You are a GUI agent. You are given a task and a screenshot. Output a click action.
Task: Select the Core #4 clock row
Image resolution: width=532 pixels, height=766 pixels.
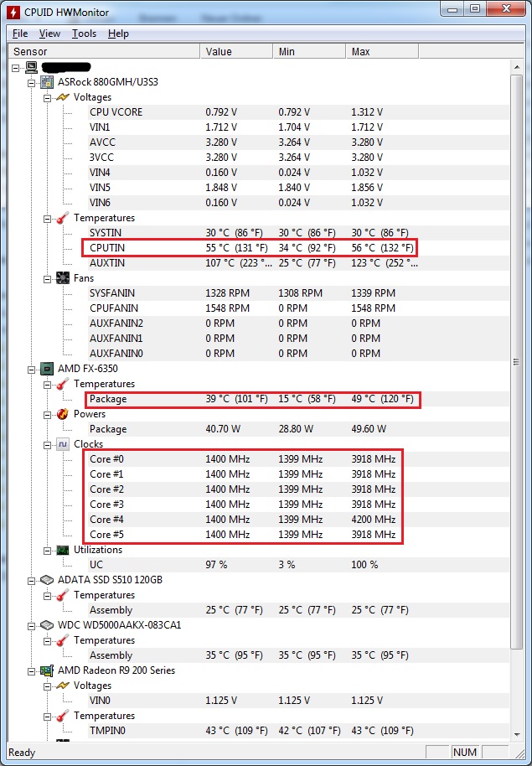coord(298,520)
